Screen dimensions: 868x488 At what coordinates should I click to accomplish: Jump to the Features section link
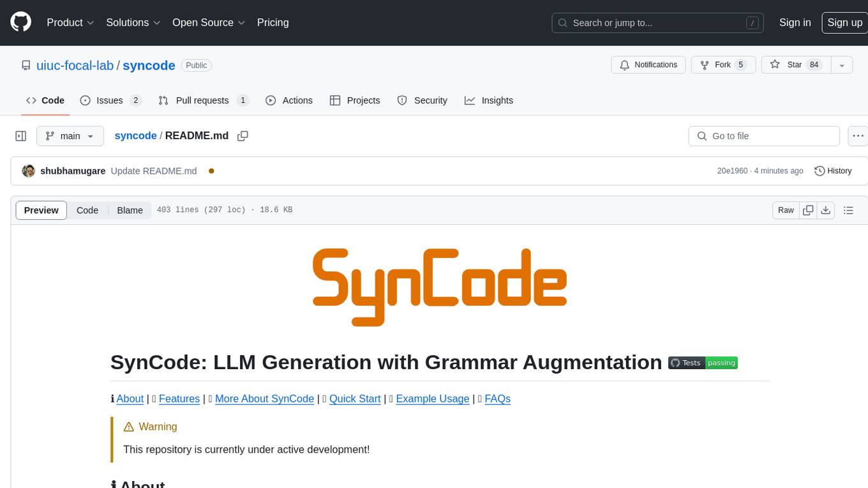(x=179, y=399)
